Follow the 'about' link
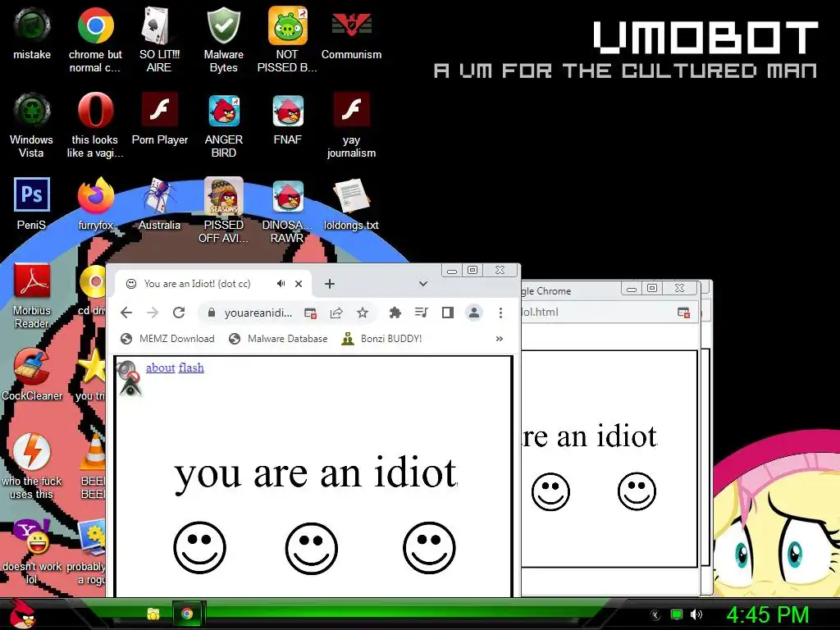This screenshot has width=840, height=630. (x=161, y=367)
